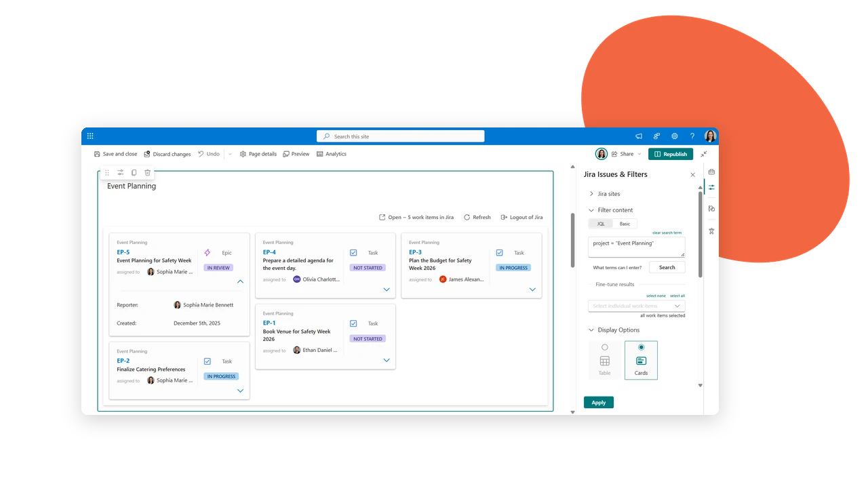
Task: Click the Task checkbox icon on EP-1
Action: 353,323
